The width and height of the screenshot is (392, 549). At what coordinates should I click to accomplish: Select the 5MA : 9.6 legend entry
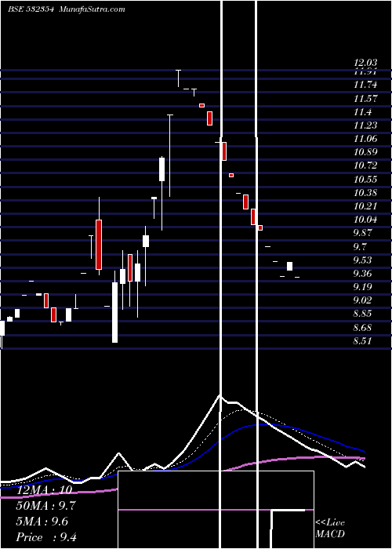pos(42,522)
